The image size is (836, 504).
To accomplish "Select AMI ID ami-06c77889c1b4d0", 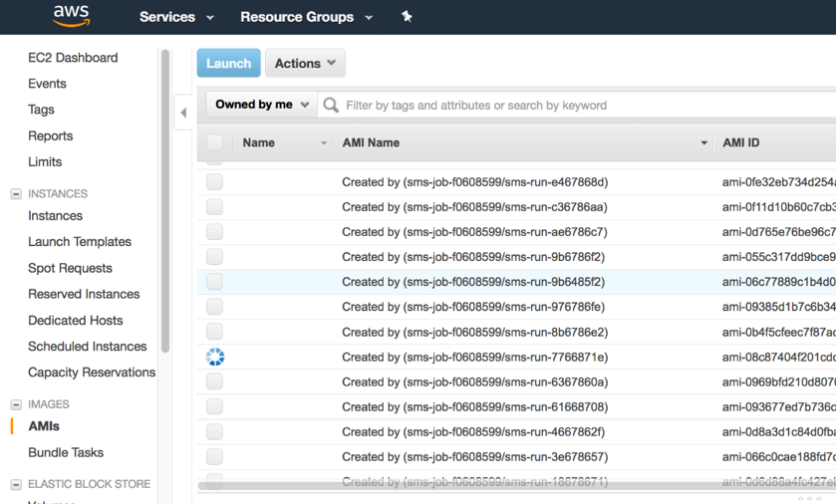I will tap(779, 282).
